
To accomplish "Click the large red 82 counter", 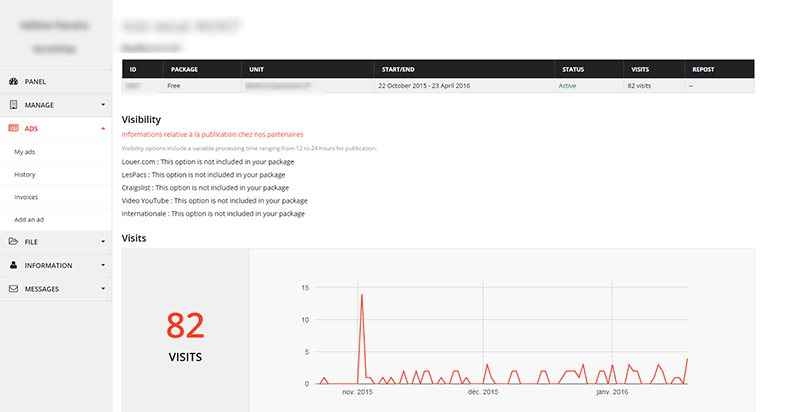I will pos(185,326).
